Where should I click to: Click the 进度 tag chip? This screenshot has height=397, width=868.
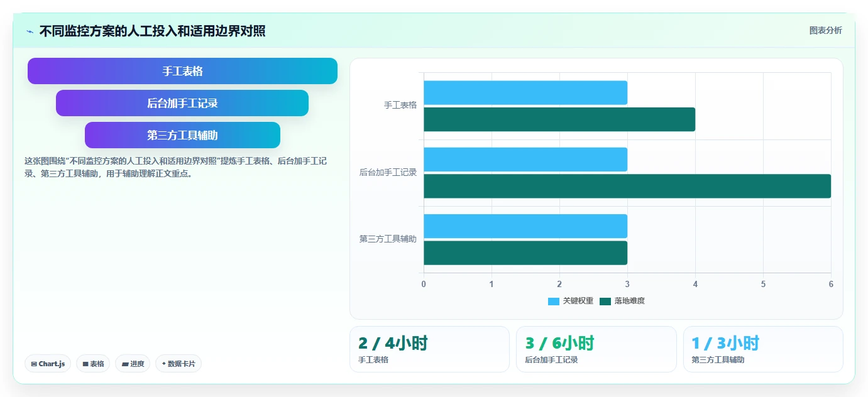tap(133, 364)
